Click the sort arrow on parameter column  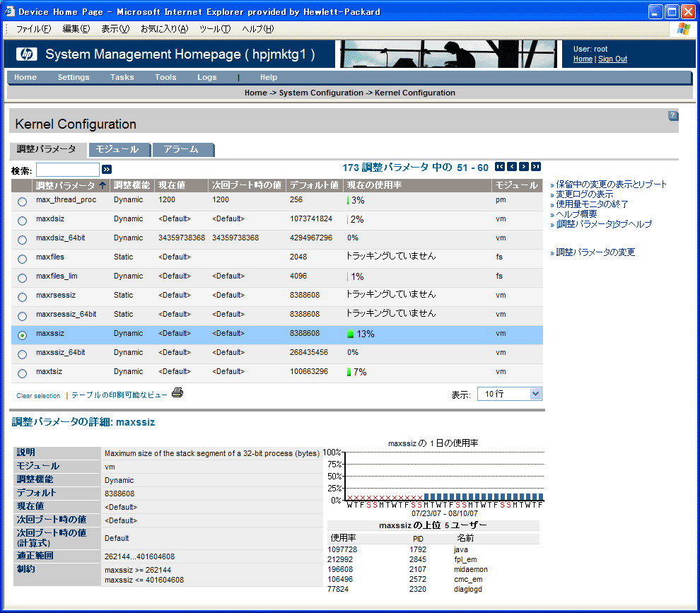[103, 185]
